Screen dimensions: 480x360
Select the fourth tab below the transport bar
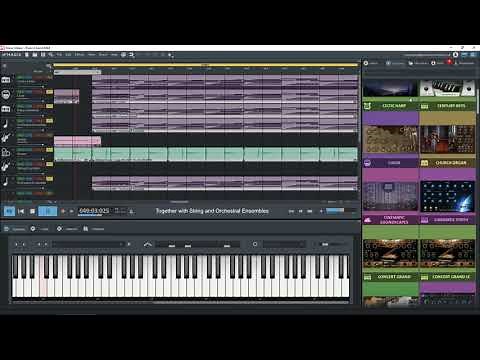pos(94,229)
